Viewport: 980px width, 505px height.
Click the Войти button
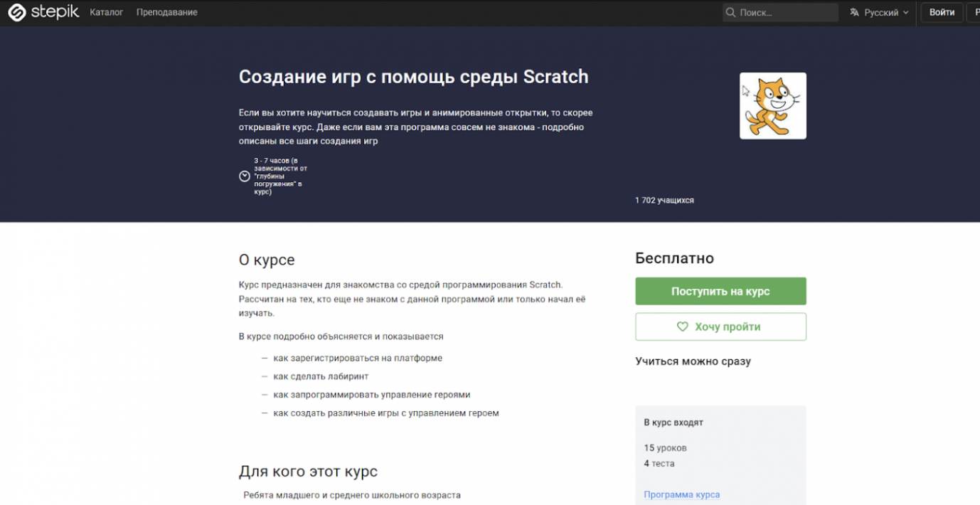[942, 13]
